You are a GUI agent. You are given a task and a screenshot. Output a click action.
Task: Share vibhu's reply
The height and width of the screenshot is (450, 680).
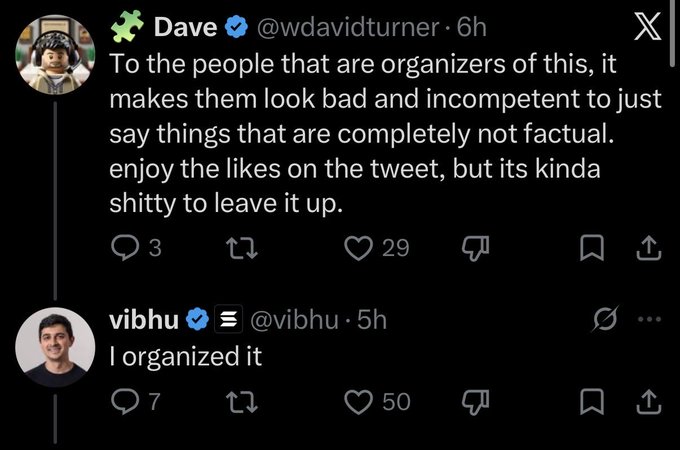point(649,401)
